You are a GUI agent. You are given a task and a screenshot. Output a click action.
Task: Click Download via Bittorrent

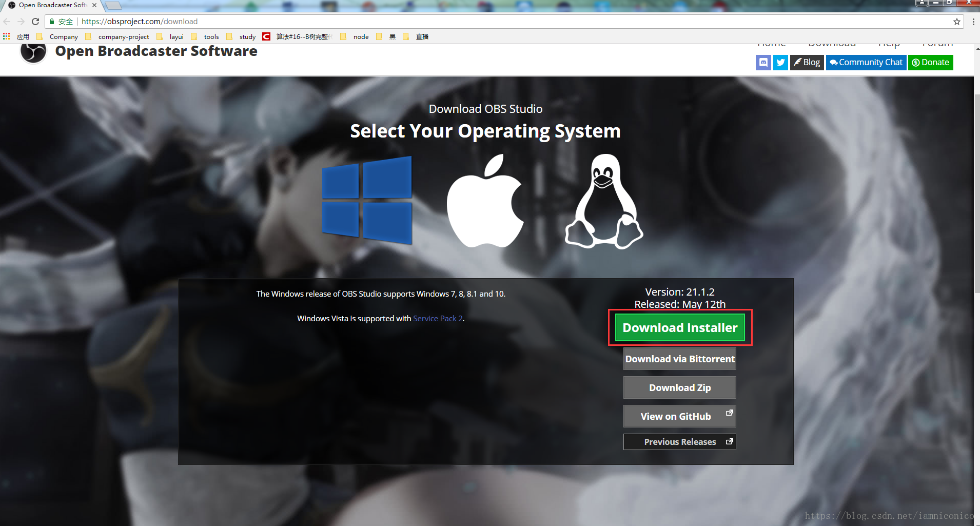click(680, 359)
